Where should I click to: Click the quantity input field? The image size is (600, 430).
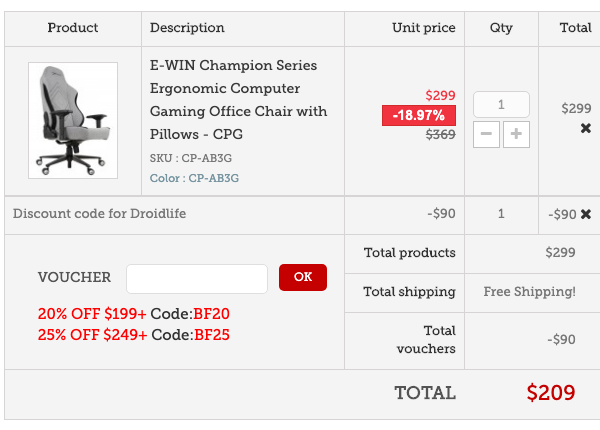(x=501, y=104)
